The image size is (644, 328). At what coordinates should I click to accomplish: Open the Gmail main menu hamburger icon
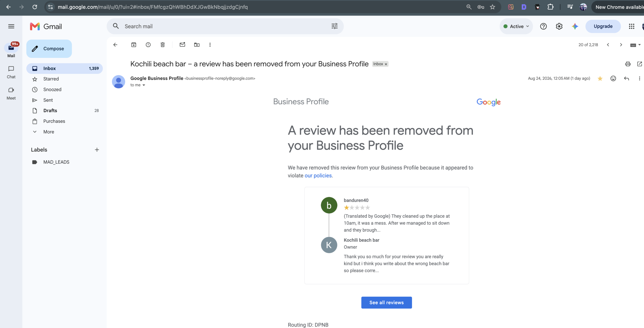[11, 26]
